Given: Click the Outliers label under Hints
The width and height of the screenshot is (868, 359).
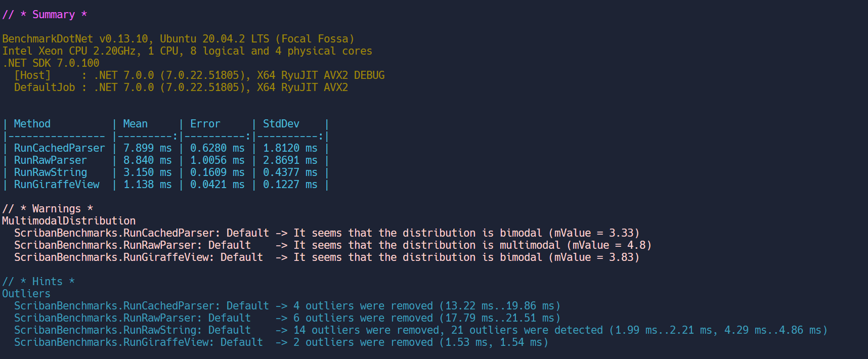Looking at the screenshot, I should (x=26, y=294).
